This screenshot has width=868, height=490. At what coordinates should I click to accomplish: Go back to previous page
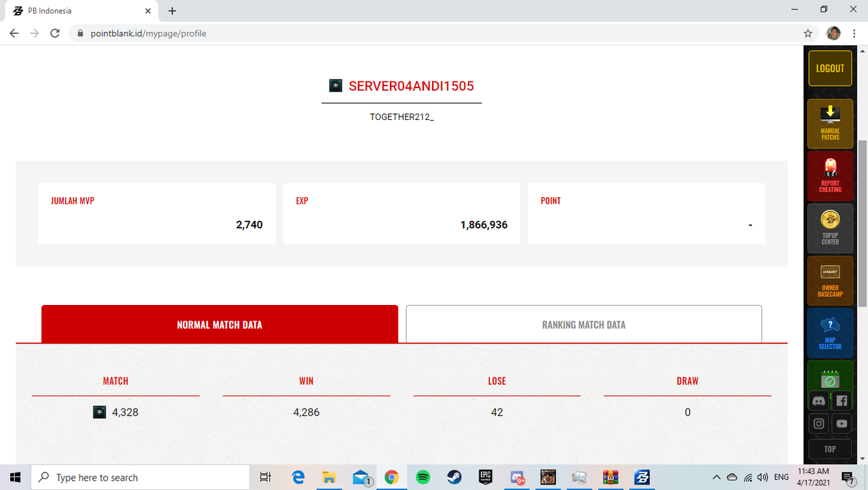tap(14, 33)
